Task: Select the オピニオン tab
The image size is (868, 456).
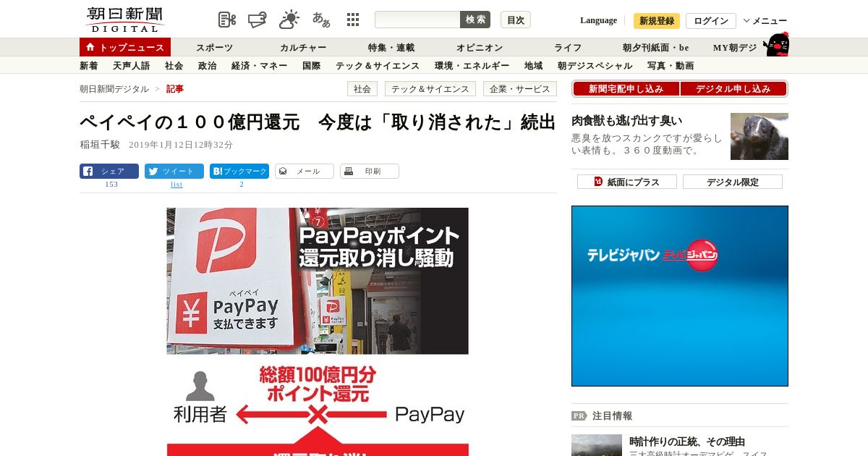Action: point(480,48)
